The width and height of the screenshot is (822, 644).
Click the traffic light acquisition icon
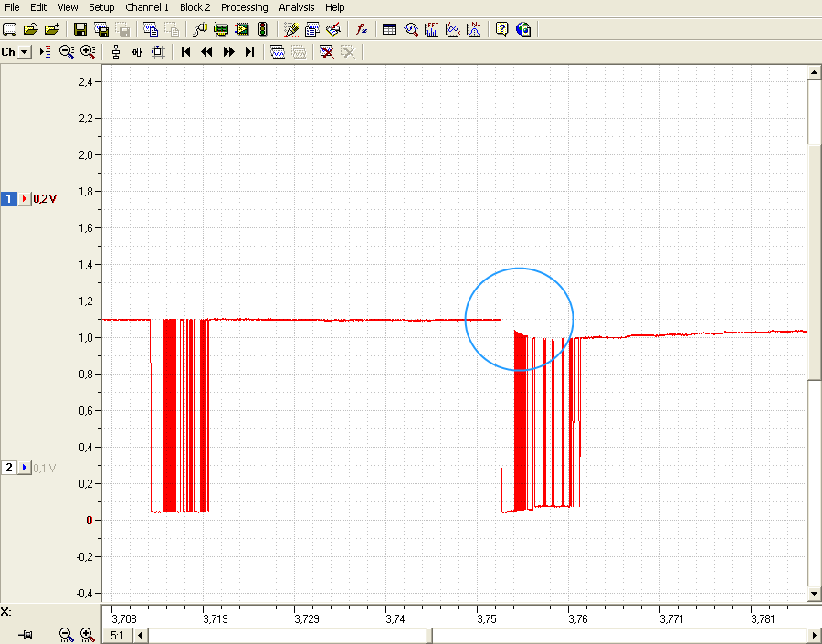point(263,29)
